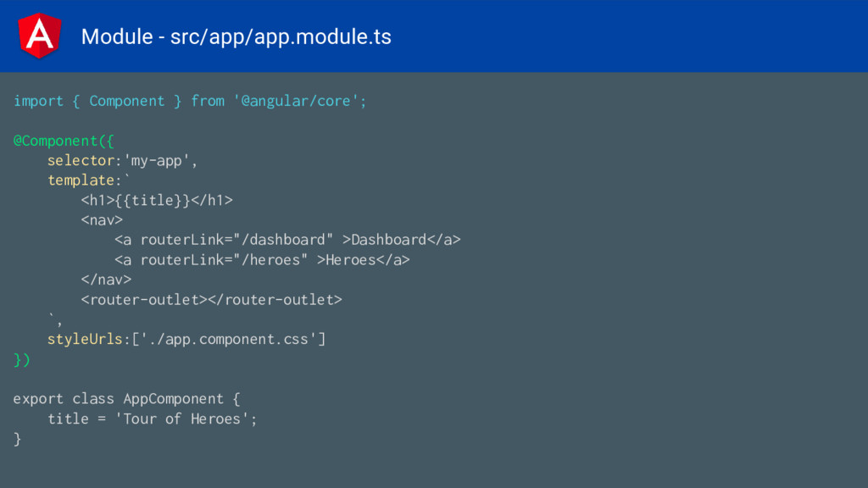Click the 'selector' property name
This screenshot has height=488, width=868.
pyautogui.click(x=81, y=160)
